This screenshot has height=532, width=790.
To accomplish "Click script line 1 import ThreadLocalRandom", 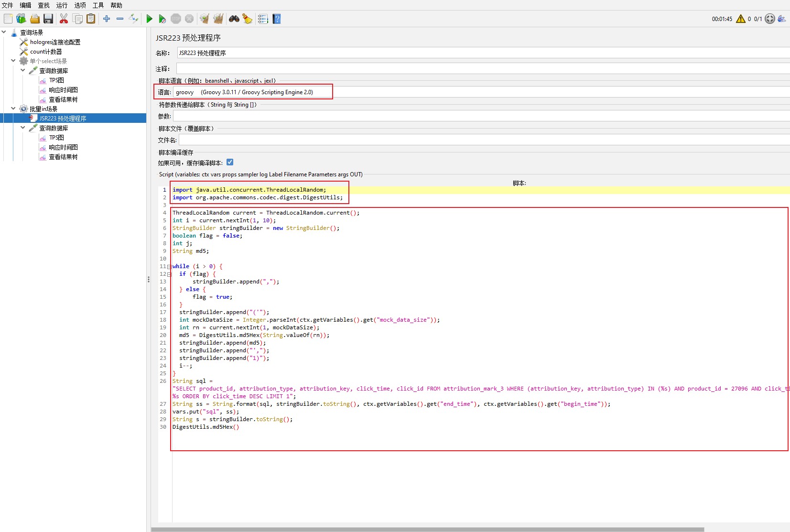I will (x=249, y=190).
